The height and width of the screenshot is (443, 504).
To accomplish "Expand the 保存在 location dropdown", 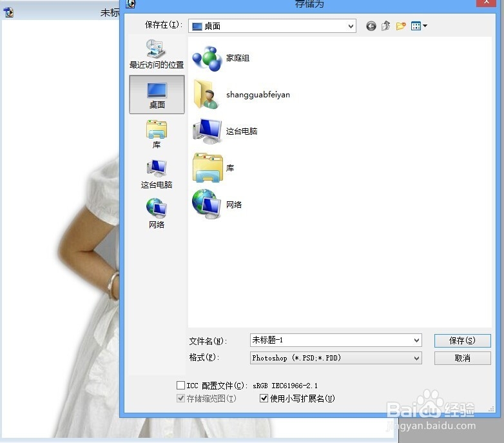I will (x=351, y=26).
